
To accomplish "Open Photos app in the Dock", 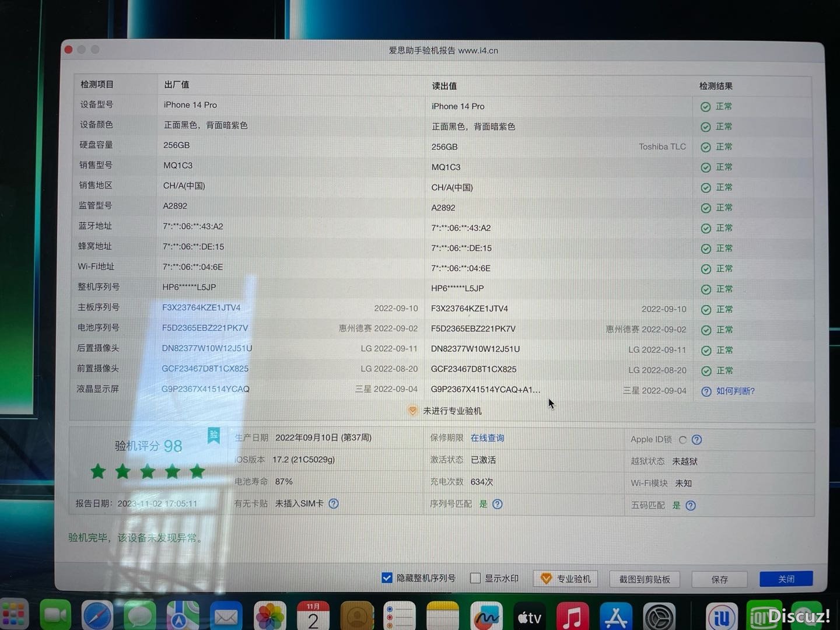I will click(x=270, y=616).
